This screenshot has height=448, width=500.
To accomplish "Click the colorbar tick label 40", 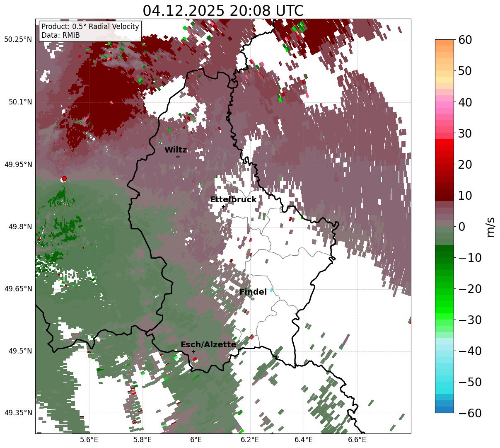I will pos(465,102).
